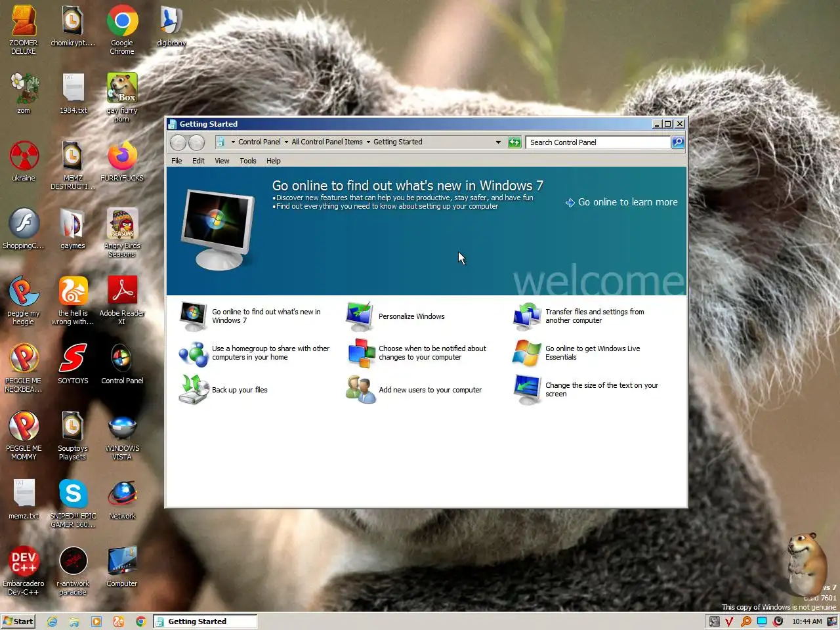Viewport: 840px width, 630px height.
Task: Select Choose when to be notified item
Action: (x=417, y=353)
